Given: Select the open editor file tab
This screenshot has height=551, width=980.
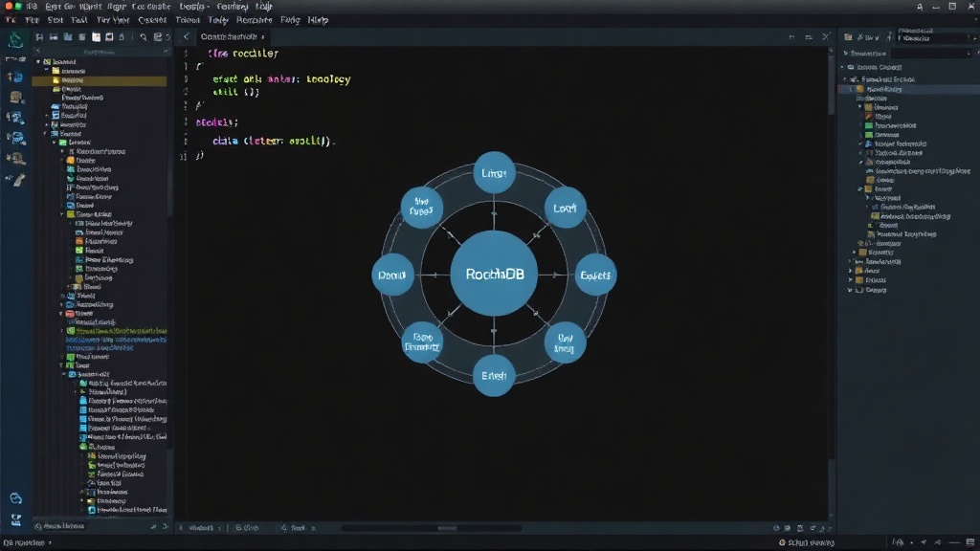Looking at the screenshot, I should pyautogui.click(x=232, y=37).
